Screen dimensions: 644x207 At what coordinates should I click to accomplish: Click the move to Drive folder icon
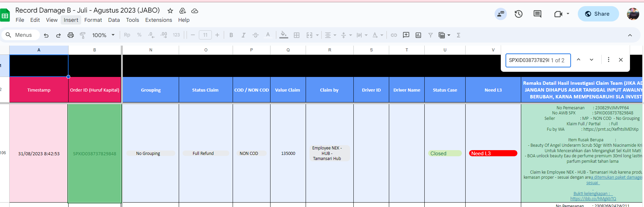pyautogui.click(x=182, y=11)
